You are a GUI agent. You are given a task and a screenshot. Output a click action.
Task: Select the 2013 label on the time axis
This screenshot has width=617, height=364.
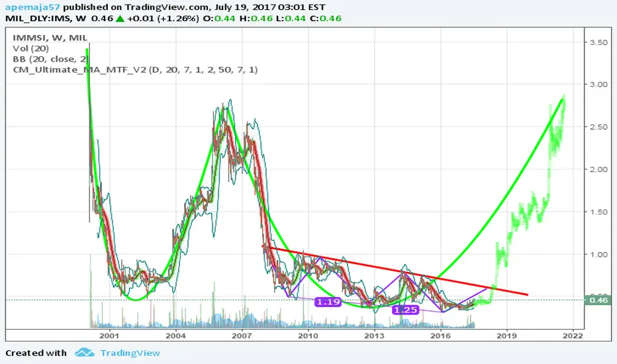point(374,336)
